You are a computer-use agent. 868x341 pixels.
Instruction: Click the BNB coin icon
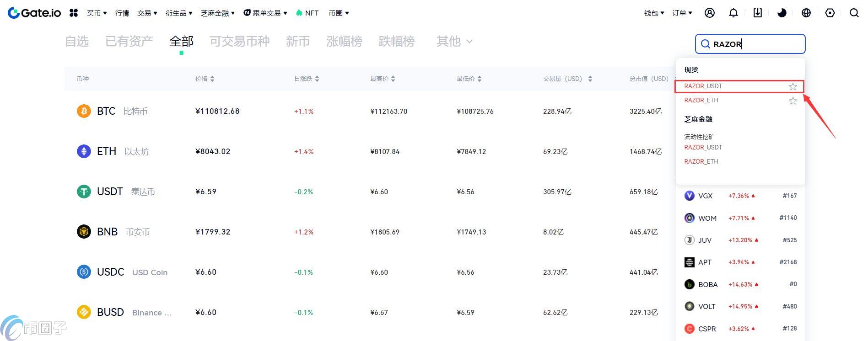tap(84, 232)
